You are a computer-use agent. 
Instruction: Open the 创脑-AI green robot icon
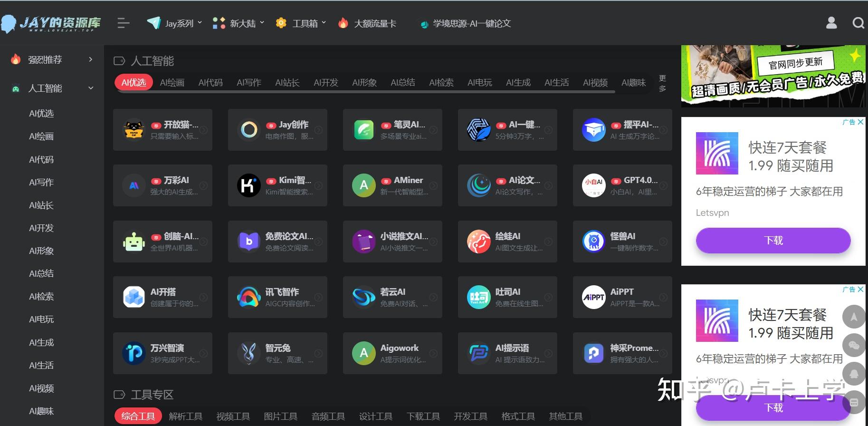click(x=134, y=242)
